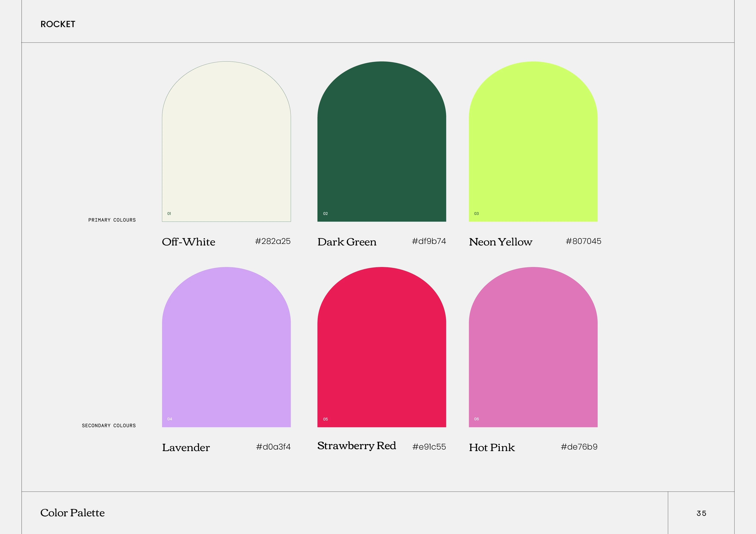Click hex code #de76b9
This screenshot has height=534, width=756.
[x=579, y=447]
